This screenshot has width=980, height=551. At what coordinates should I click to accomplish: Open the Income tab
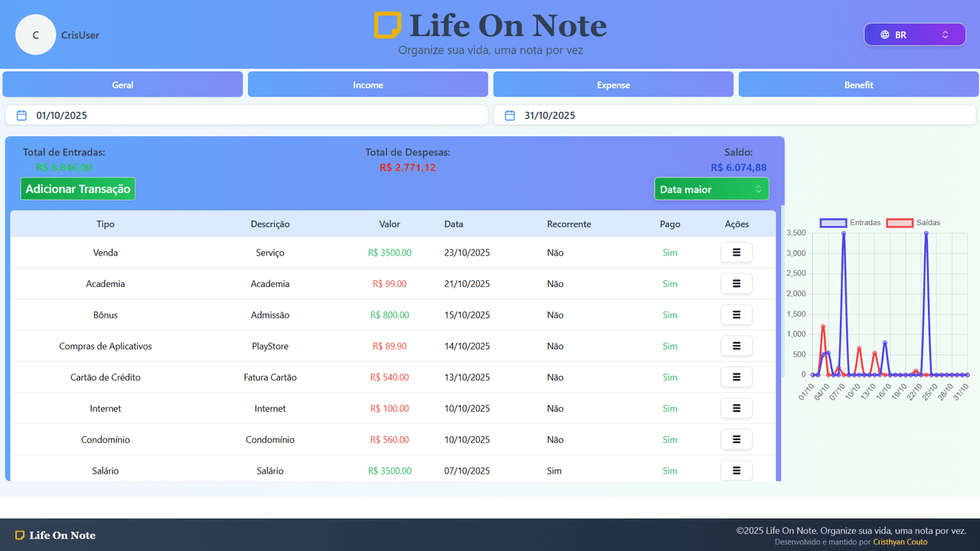point(367,85)
